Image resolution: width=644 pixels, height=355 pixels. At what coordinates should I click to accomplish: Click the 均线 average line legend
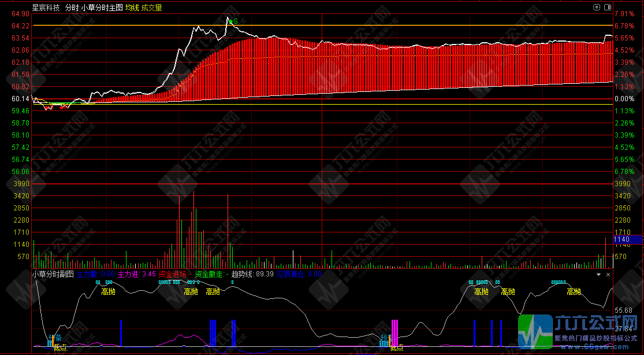point(132,8)
